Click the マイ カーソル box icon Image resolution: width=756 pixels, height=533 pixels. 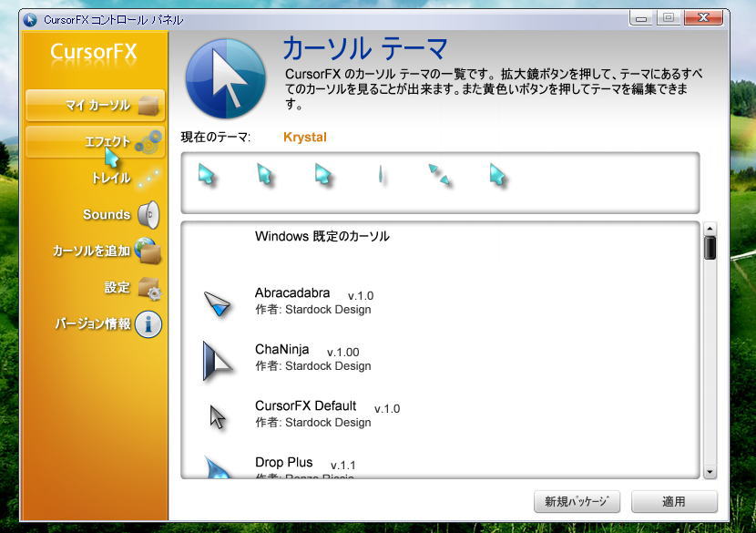(148, 105)
